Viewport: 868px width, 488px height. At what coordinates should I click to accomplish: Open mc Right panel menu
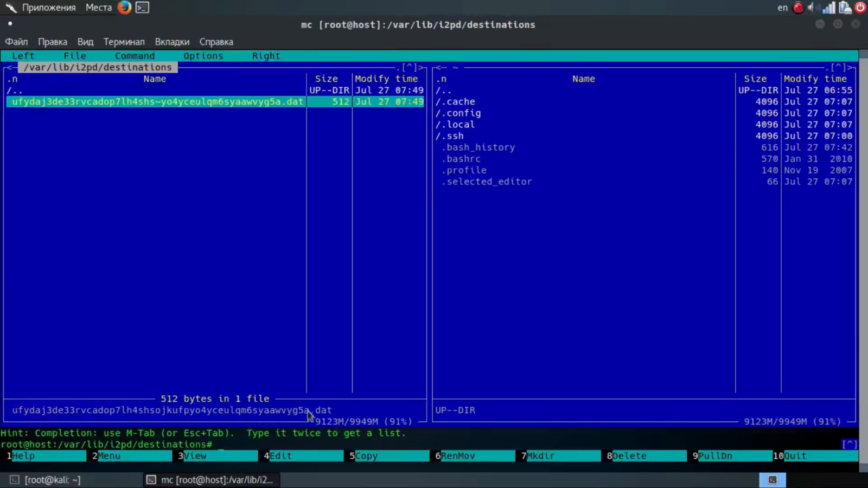coord(266,56)
